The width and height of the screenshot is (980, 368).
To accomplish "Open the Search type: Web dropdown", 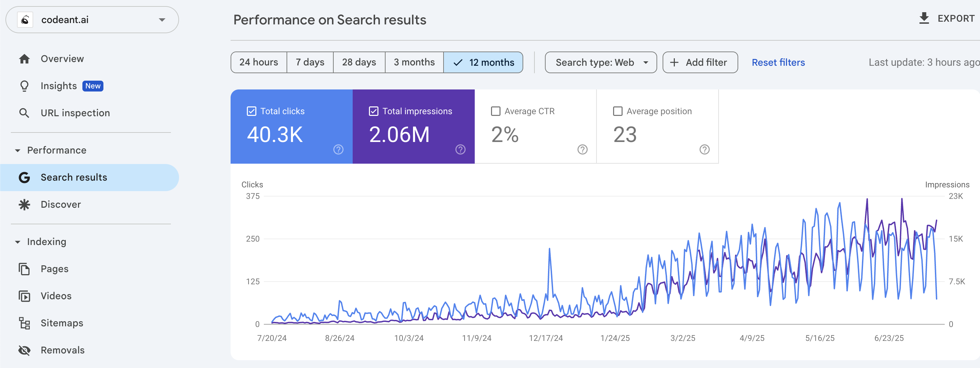I will pos(601,62).
